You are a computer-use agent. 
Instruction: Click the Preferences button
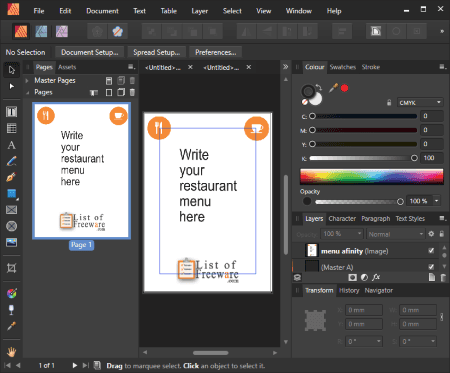pos(216,52)
